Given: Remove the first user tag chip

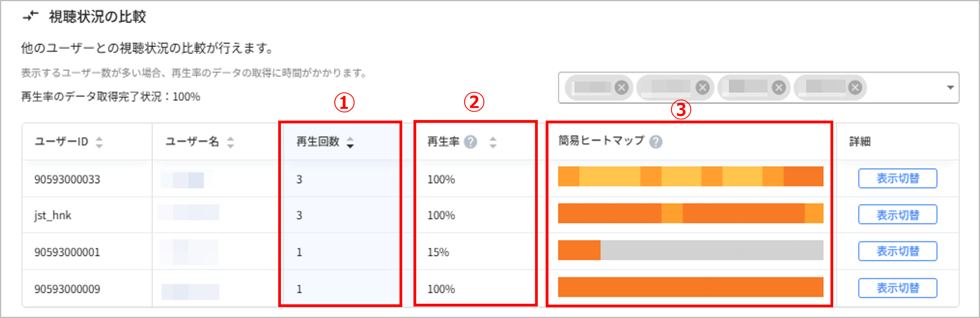Looking at the screenshot, I should click(x=621, y=88).
